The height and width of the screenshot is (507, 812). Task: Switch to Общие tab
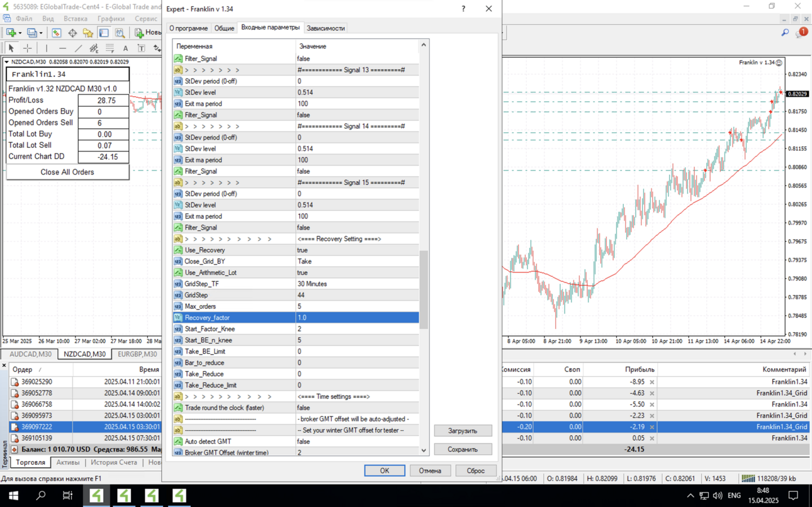(x=224, y=28)
